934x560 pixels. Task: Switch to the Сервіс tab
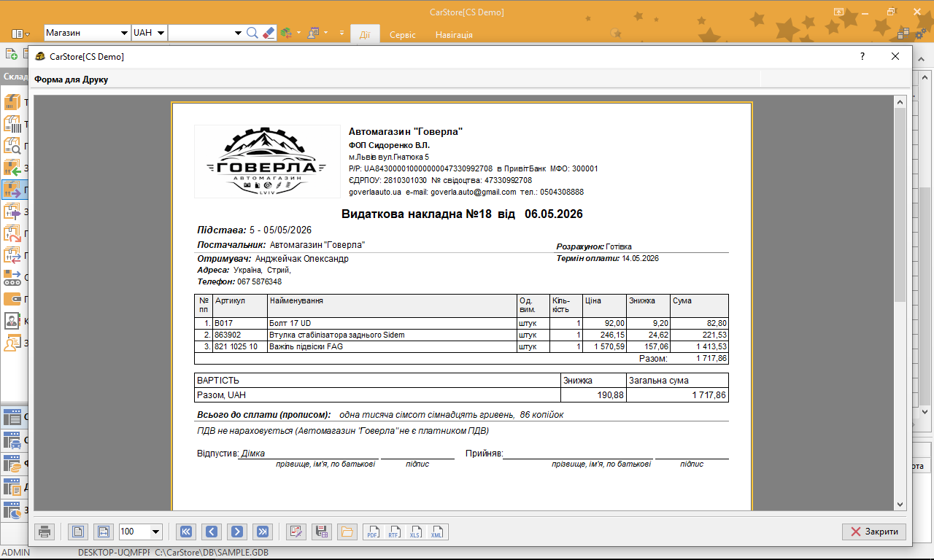pyautogui.click(x=403, y=34)
